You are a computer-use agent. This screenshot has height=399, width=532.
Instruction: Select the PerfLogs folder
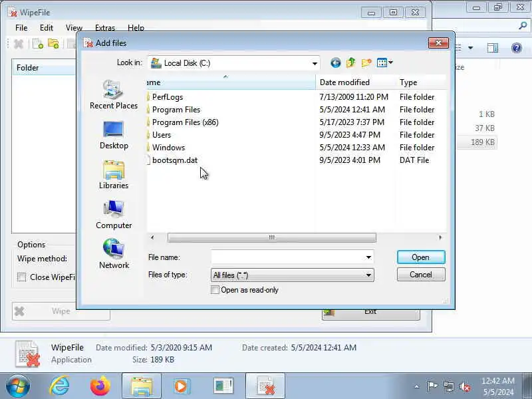tap(168, 97)
